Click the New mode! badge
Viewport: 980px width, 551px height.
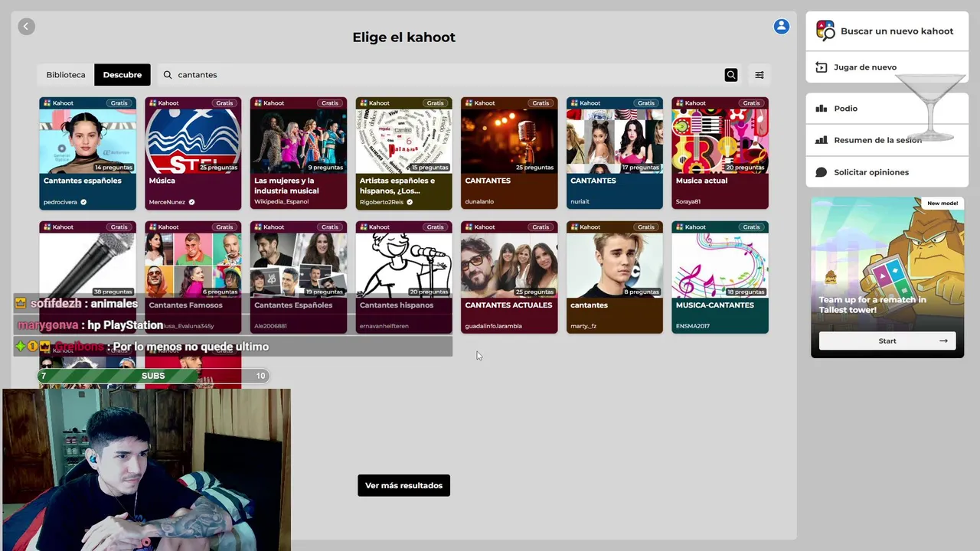942,204
